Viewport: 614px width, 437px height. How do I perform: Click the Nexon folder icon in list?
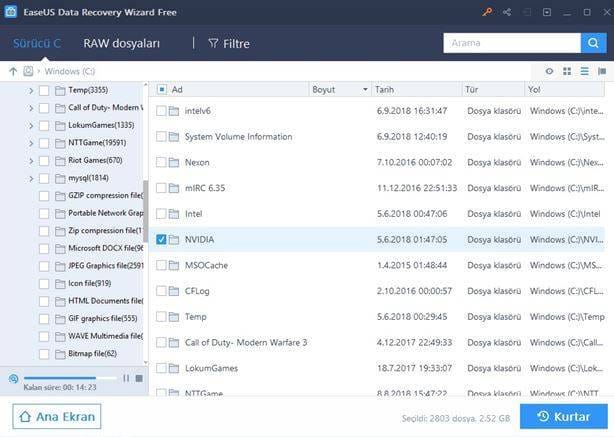(x=174, y=162)
